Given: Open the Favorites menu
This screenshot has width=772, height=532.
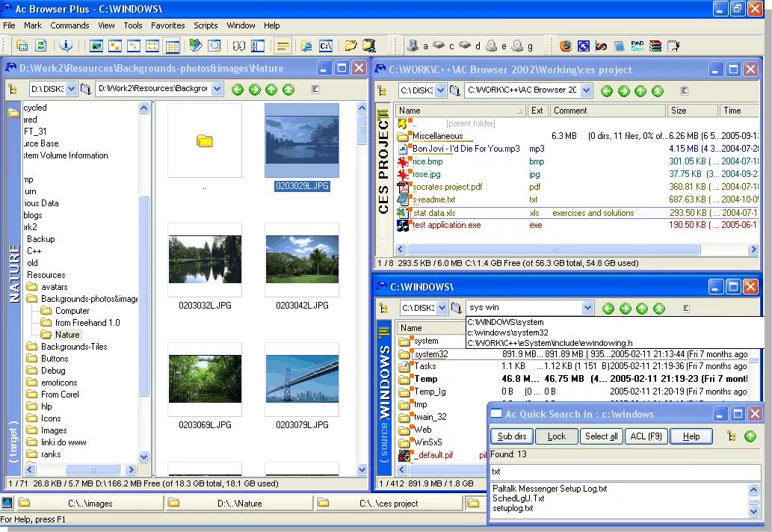Looking at the screenshot, I should 167,25.
